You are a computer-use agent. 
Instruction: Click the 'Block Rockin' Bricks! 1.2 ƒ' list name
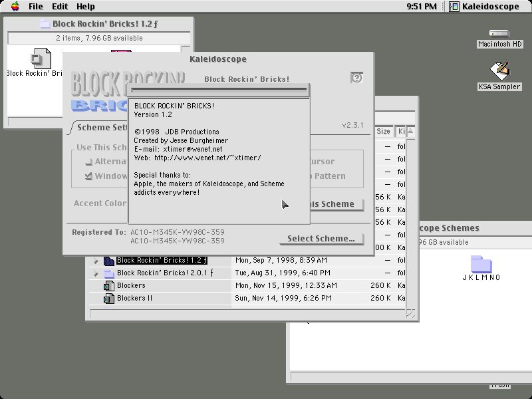point(162,260)
